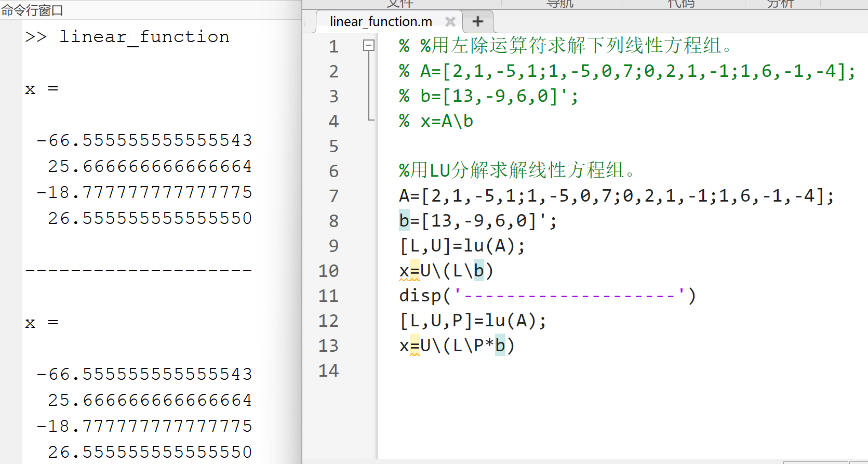Click empty line number 5 in editor
The height and width of the screenshot is (464, 868).
(x=333, y=147)
